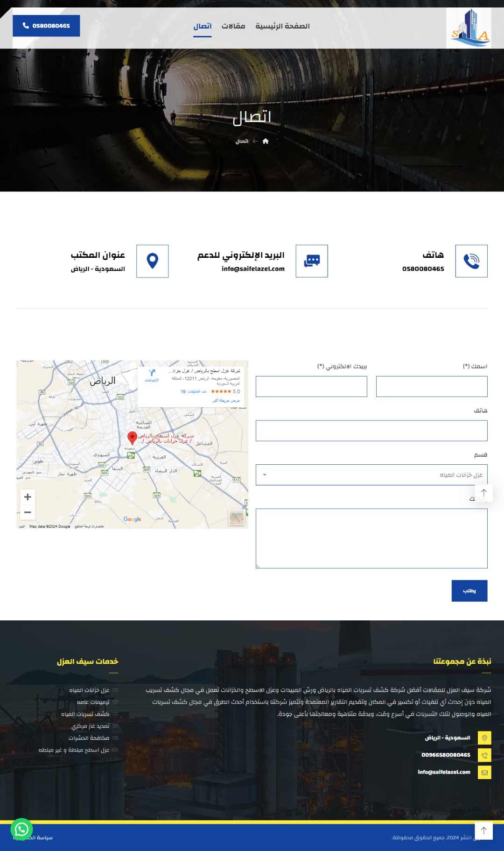Click the office address location pin icon
Image resolution: width=504 pixels, height=851 pixels.
(152, 261)
